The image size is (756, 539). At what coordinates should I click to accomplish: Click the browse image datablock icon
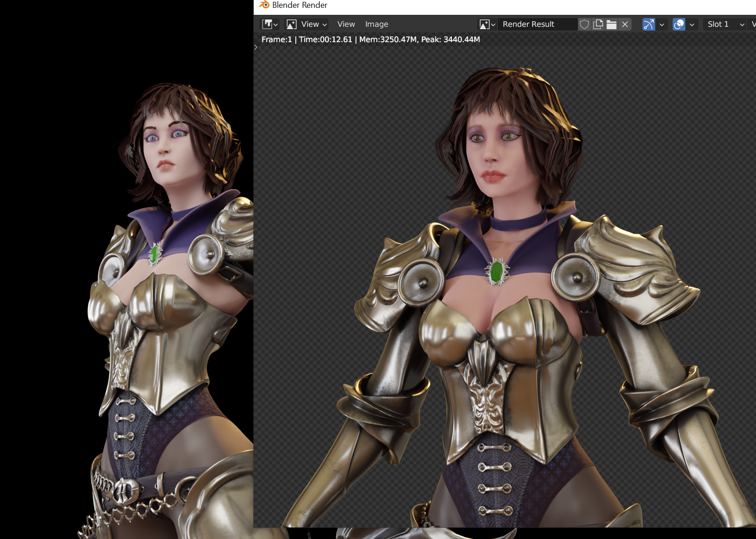click(487, 24)
